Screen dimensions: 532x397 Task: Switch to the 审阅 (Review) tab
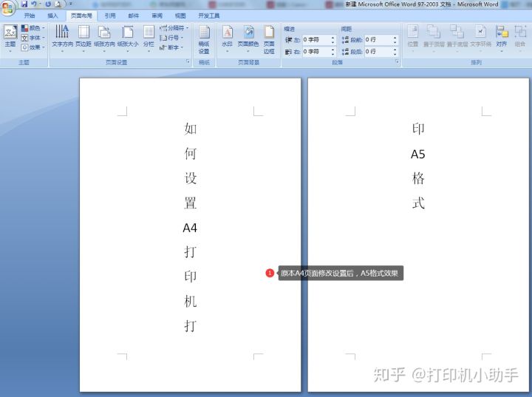[x=157, y=16]
